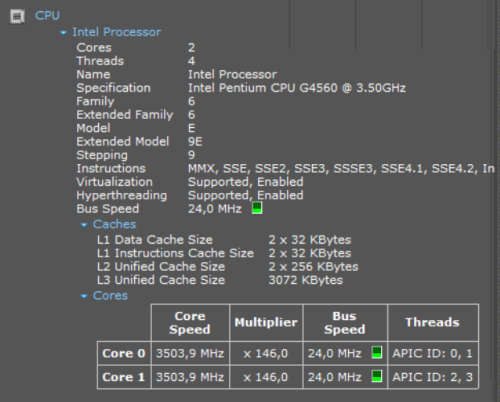This screenshot has height=402, width=500.
Task: Select L3 cache value 3072 KBytes
Action: [x=306, y=280]
